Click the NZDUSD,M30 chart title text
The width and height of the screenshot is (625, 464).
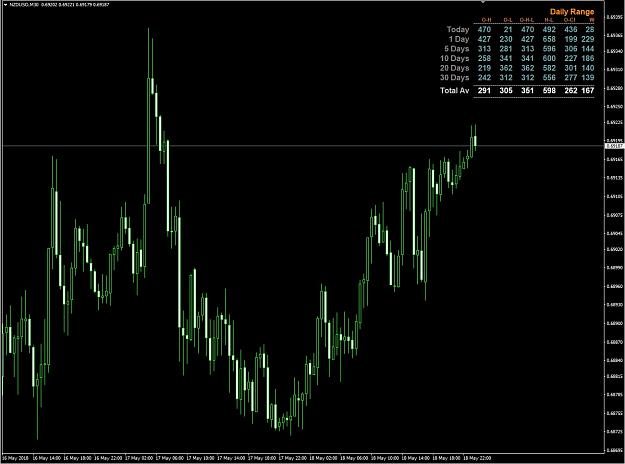(25, 5)
